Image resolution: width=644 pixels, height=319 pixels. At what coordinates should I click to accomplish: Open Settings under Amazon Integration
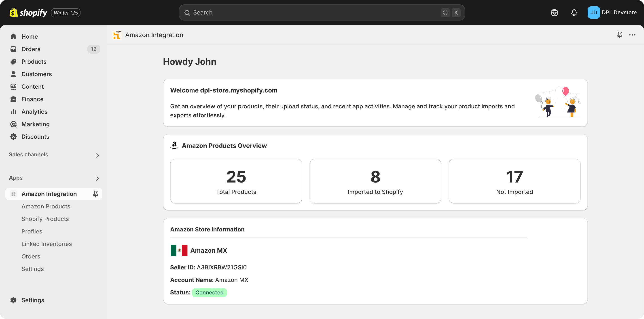(x=32, y=269)
